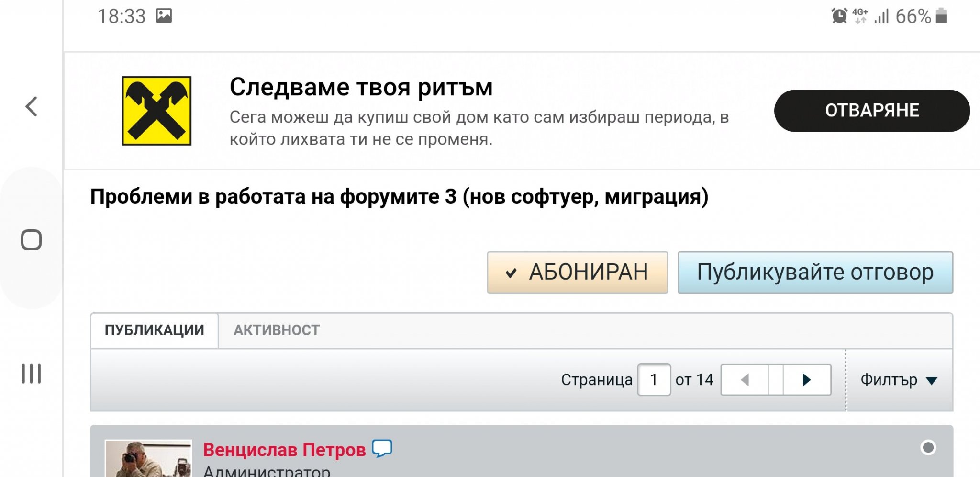Tap the battery indicator icon
The height and width of the screenshot is (477, 980).
coord(941,16)
